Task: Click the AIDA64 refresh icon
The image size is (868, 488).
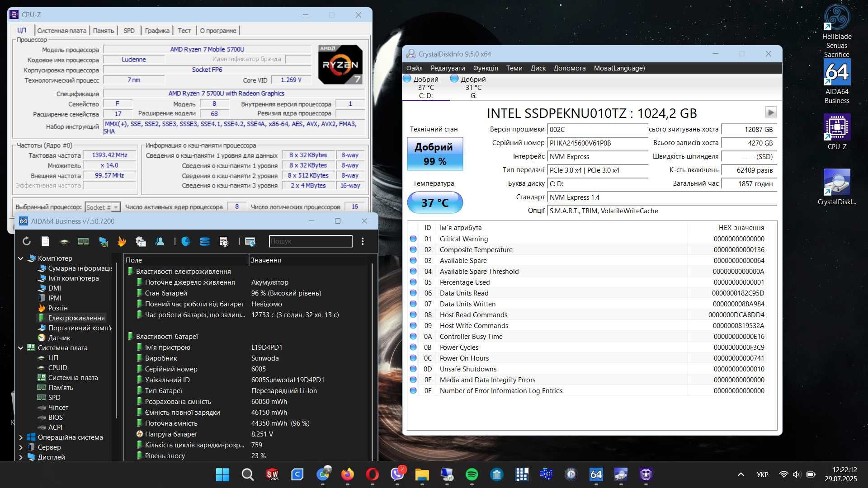Action: (27, 241)
